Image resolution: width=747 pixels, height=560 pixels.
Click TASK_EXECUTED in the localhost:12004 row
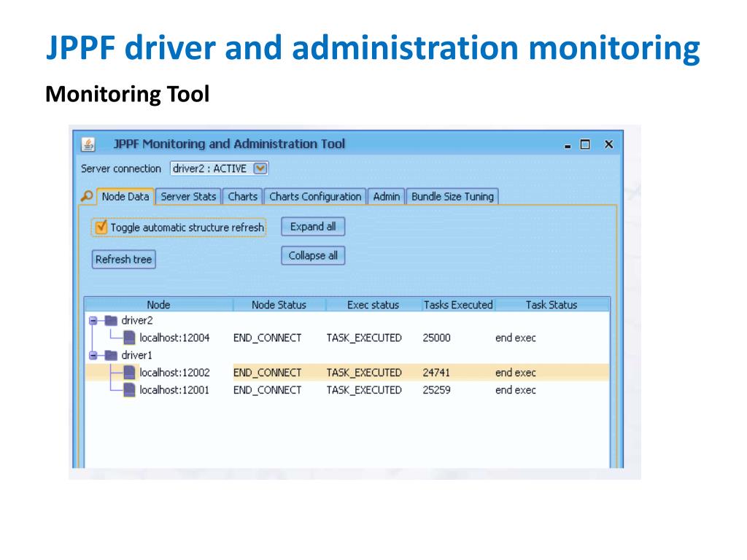[364, 338]
